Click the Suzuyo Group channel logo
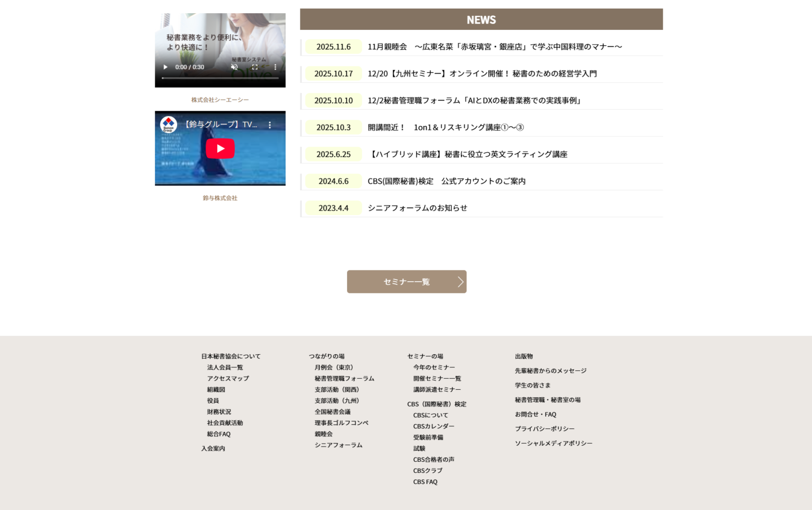This screenshot has width=812, height=510. pyautogui.click(x=168, y=125)
